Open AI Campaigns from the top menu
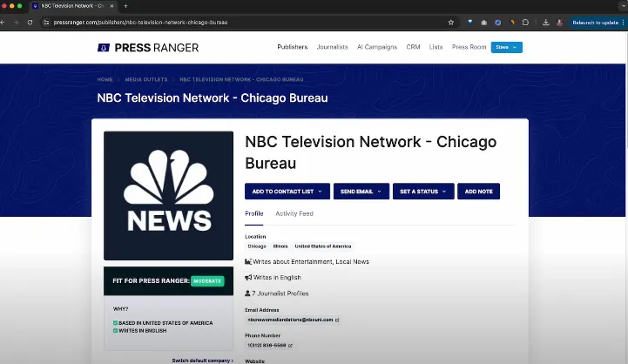The height and width of the screenshot is (364, 628). [377, 47]
